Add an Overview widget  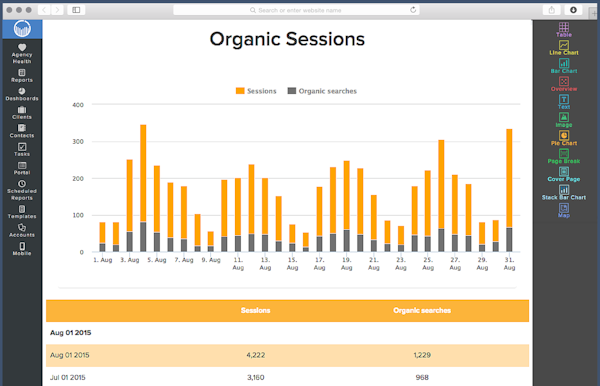(564, 84)
